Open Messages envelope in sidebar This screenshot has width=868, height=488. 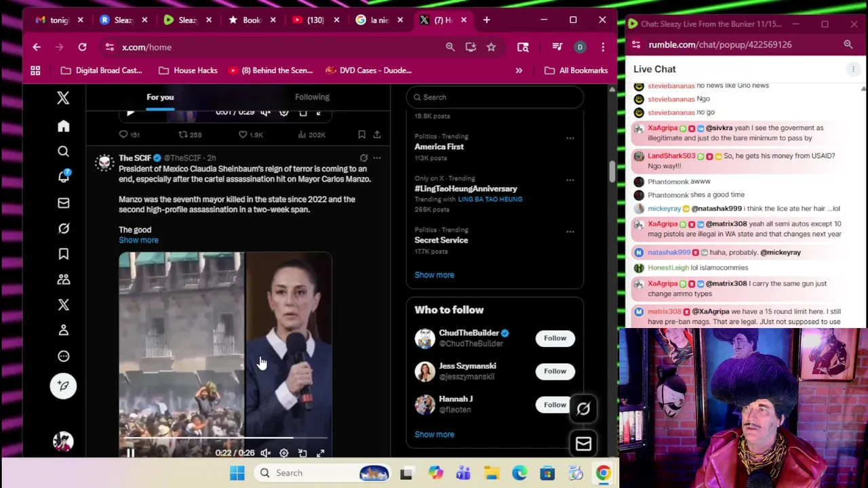tap(63, 203)
